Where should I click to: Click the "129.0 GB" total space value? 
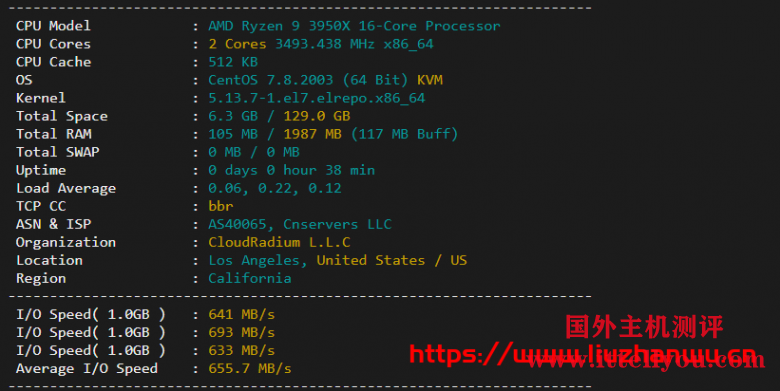(x=316, y=116)
